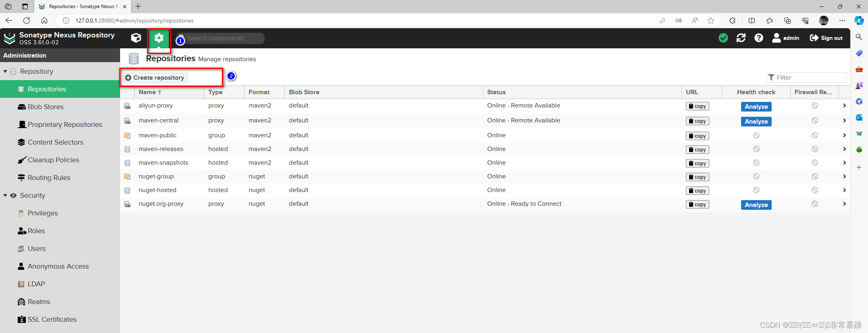
Task: Open the admin user account
Action: pyautogui.click(x=786, y=38)
